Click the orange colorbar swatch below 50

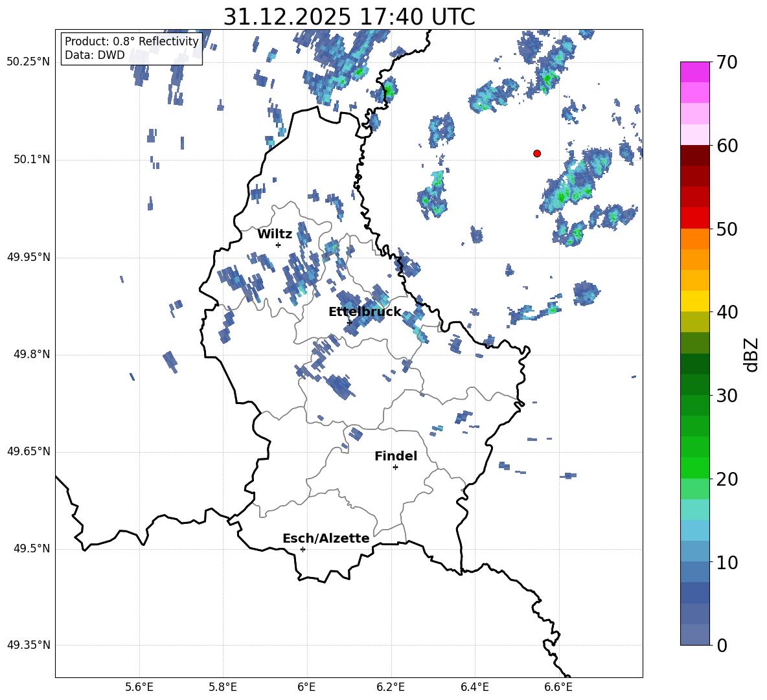click(695, 239)
